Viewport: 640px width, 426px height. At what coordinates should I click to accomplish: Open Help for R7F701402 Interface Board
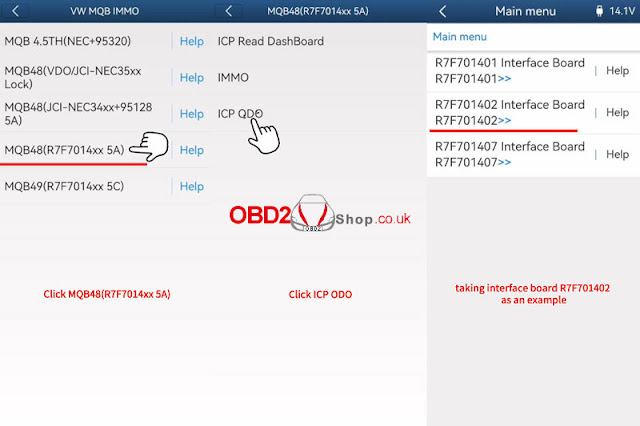(617, 113)
